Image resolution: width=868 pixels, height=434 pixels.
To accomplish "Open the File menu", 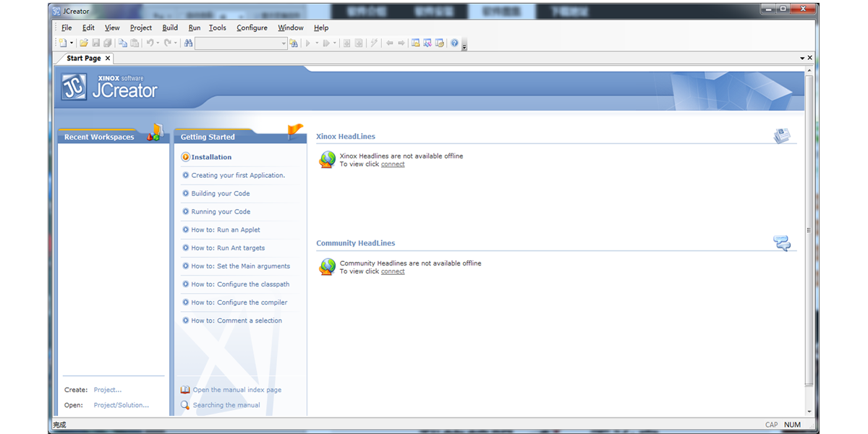I will (67, 27).
